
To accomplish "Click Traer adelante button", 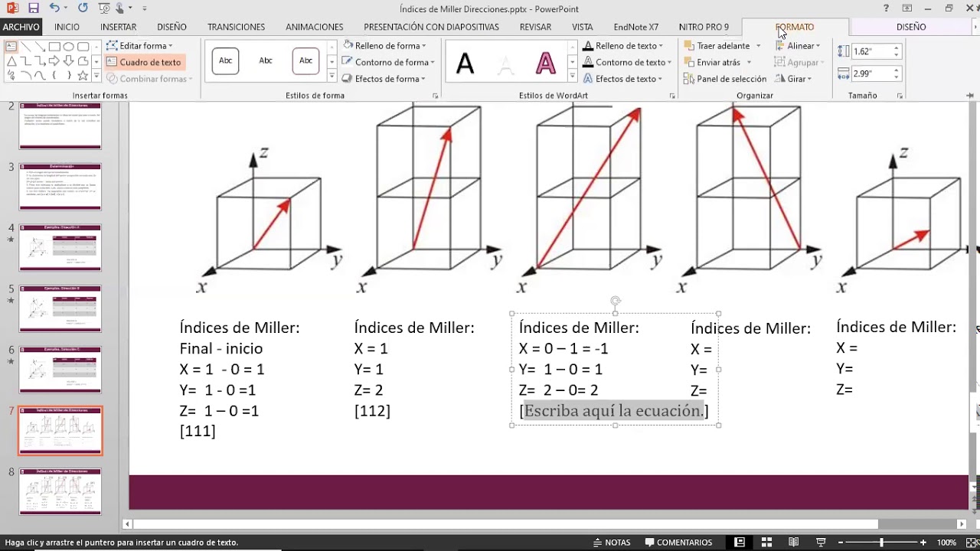I will tap(717, 46).
